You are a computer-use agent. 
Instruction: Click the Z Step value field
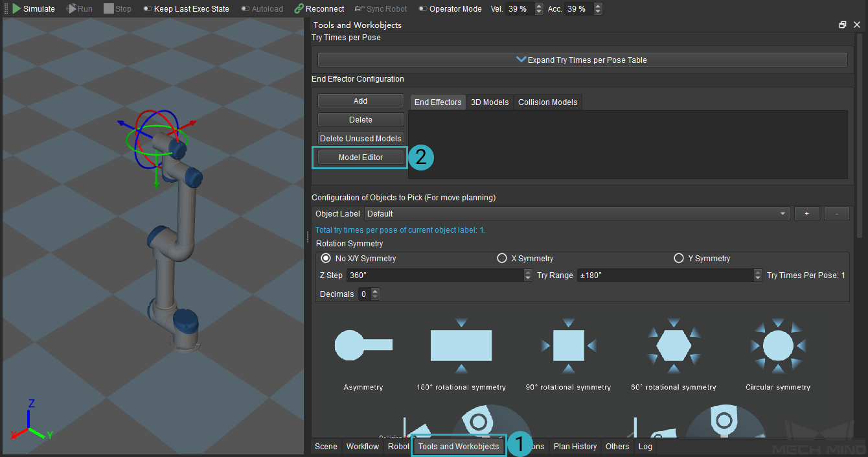(x=435, y=275)
